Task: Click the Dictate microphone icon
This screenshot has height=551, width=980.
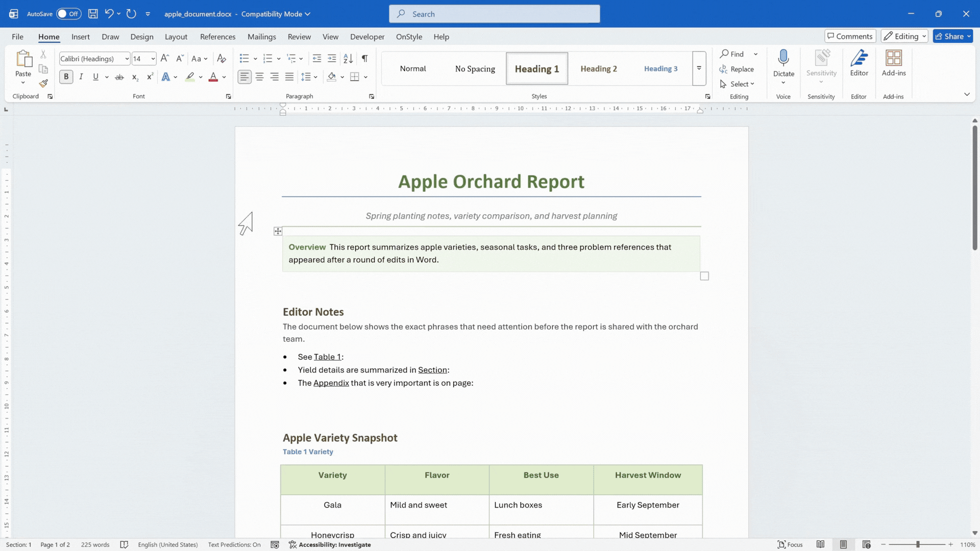Action: tap(783, 58)
